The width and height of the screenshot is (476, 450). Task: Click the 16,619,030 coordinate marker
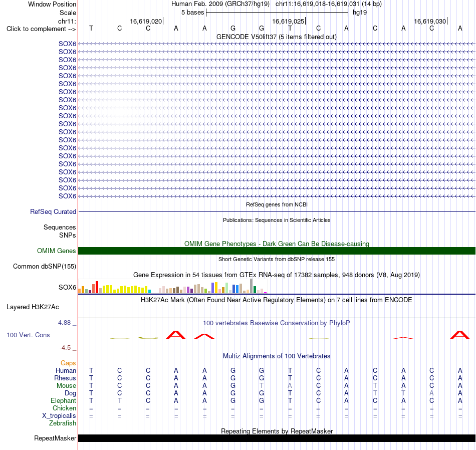(430, 21)
